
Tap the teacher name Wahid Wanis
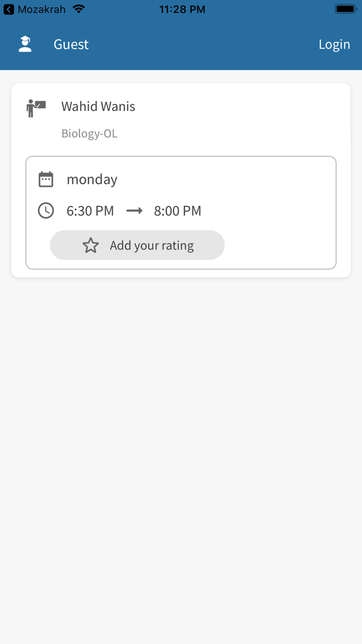[98, 106]
